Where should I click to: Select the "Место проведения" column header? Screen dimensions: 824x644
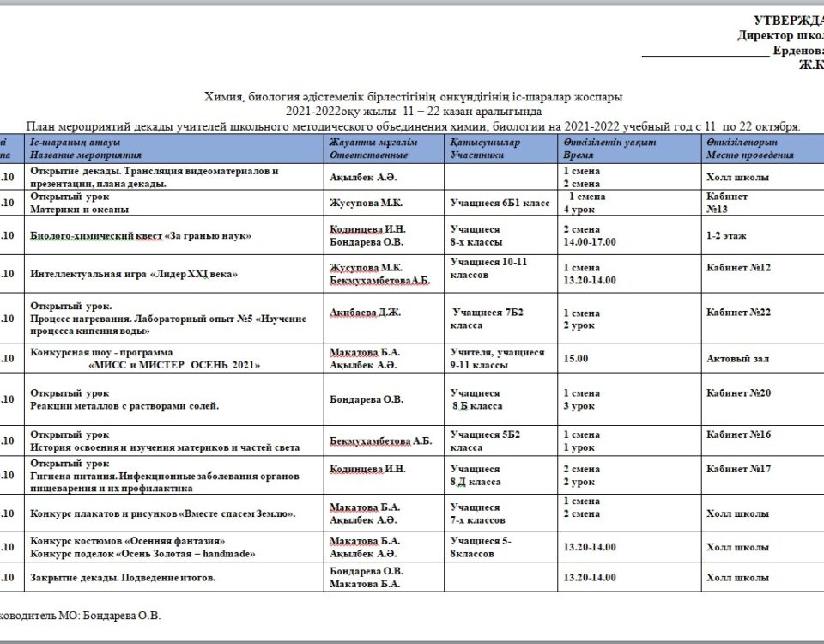click(749, 155)
